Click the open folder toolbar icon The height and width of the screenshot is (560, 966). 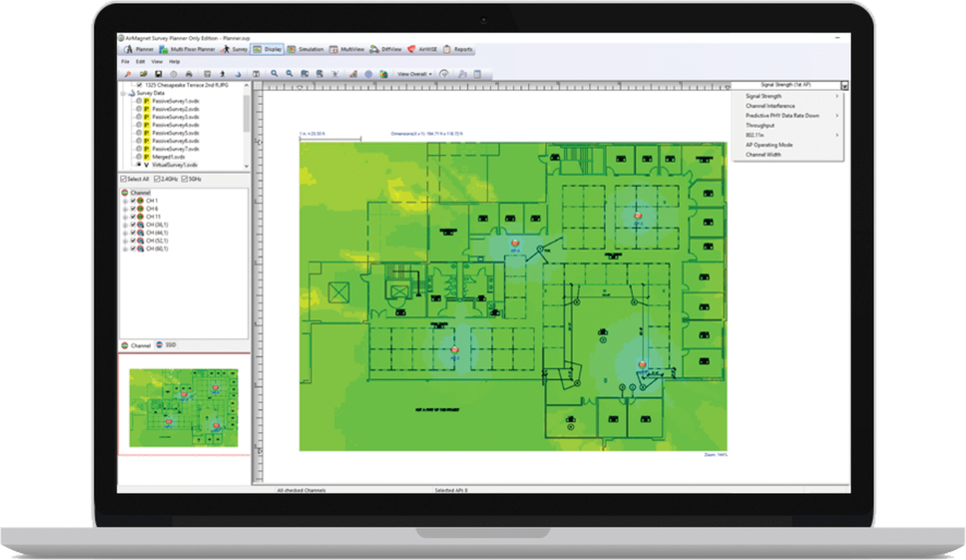[143, 74]
